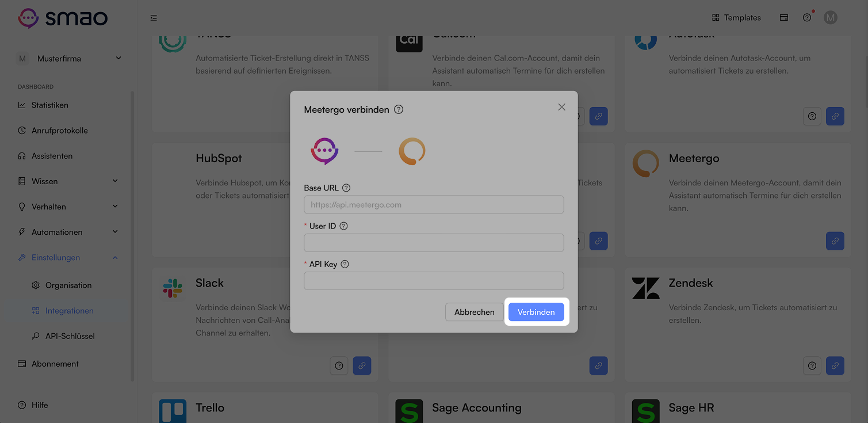
Task: Click the Meetergo logo on its integration card
Action: point(645,163)
